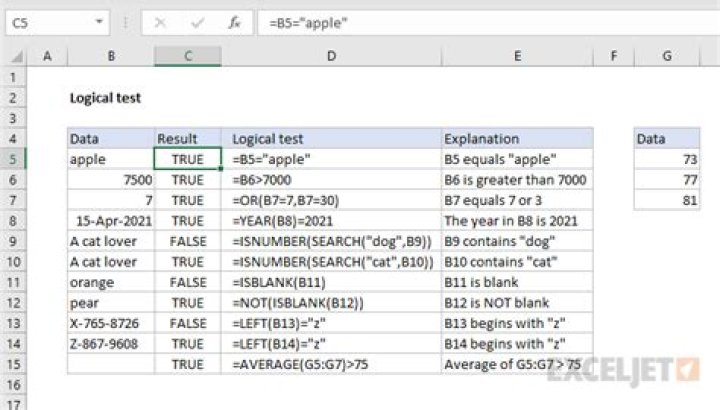
Task: Select the cell containing 7500
Action: click(x=110, y=179)
